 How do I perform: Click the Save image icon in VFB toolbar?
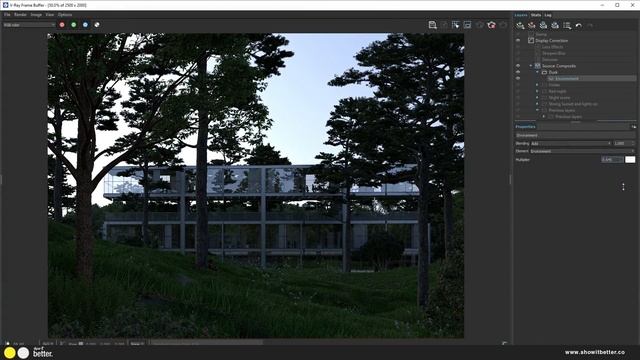pyautogui.click(x=433, y=25)
